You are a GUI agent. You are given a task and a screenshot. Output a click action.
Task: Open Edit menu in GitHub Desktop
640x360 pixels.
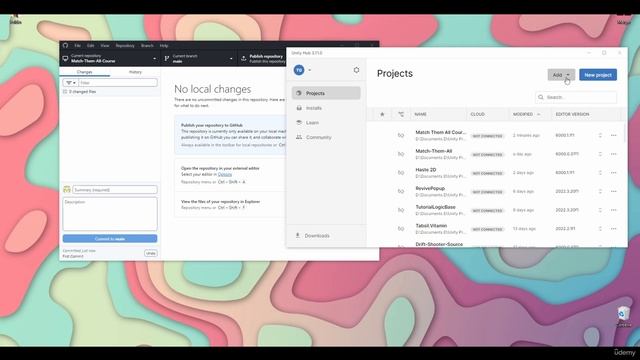(x=91, y=46)
